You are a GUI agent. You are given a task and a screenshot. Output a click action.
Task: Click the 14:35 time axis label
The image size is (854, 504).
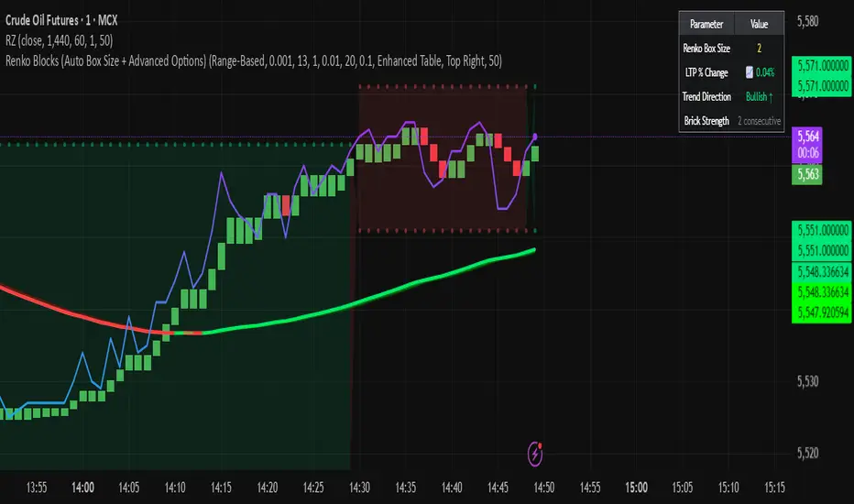406,488
